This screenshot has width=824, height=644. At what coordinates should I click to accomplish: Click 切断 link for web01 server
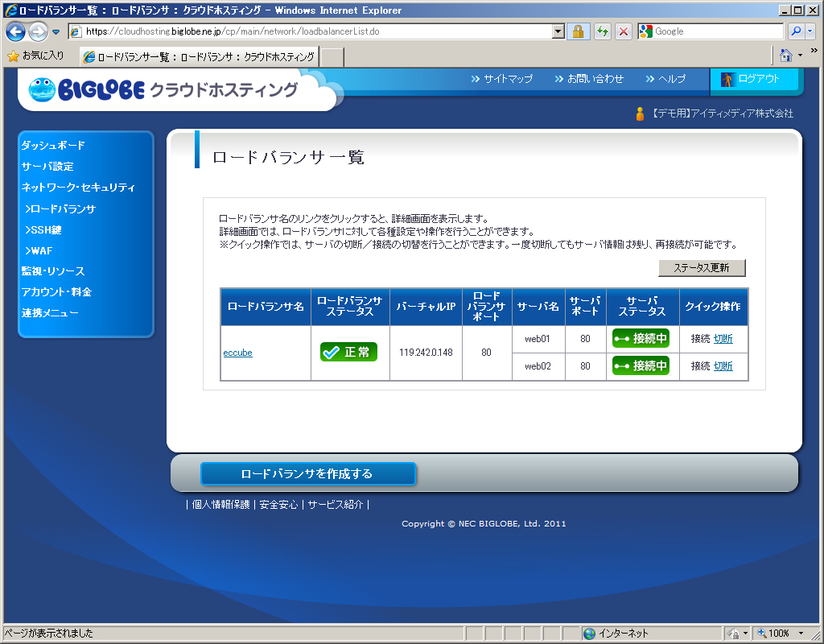723,339
